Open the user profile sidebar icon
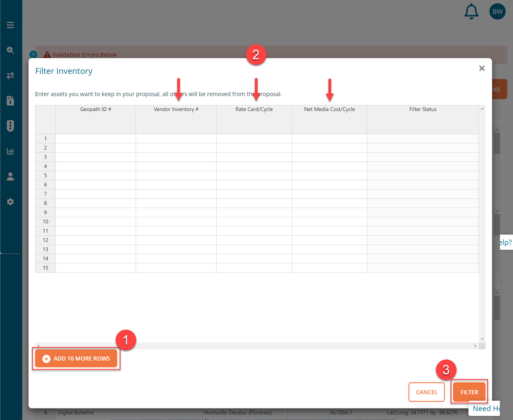The width and height of the screenshot is (513, 420). pyautogui.click(x=11, y=176)
